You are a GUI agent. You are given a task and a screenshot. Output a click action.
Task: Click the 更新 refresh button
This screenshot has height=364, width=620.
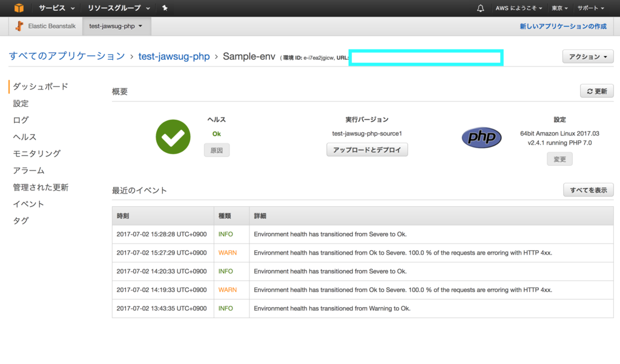tap(596, 91)
